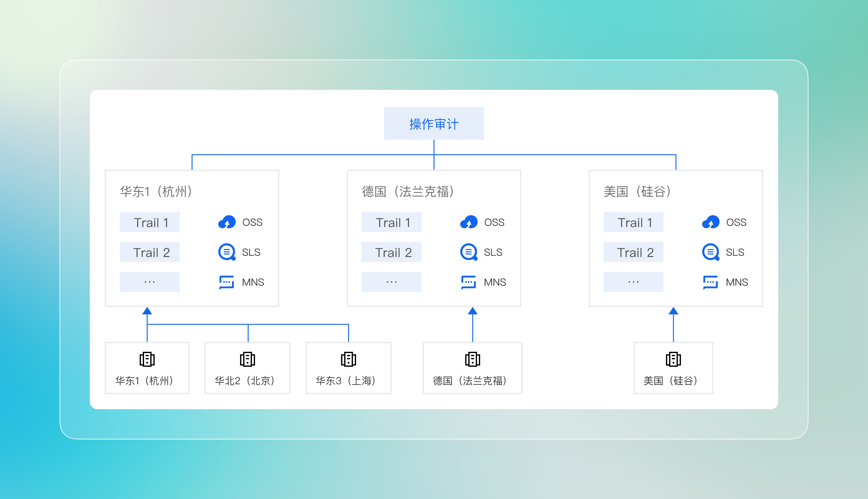Click the MNS message icon in Hangzhou box

[227, 282]
